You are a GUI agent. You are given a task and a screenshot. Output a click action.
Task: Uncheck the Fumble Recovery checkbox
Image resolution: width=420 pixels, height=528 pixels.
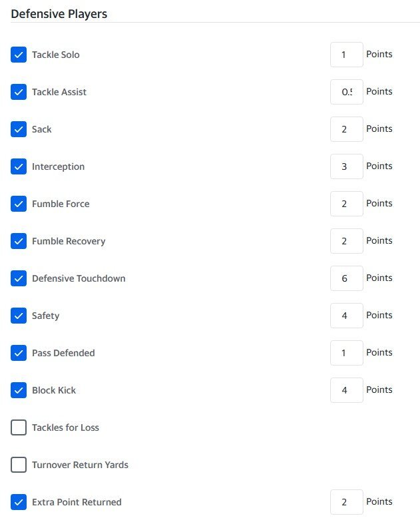pyautogui.click(x=19, y=241)
